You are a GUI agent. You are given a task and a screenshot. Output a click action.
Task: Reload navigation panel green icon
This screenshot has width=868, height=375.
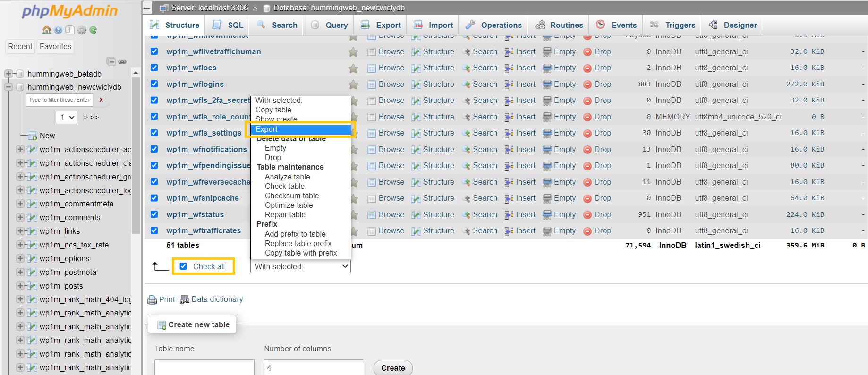point(93,30)
